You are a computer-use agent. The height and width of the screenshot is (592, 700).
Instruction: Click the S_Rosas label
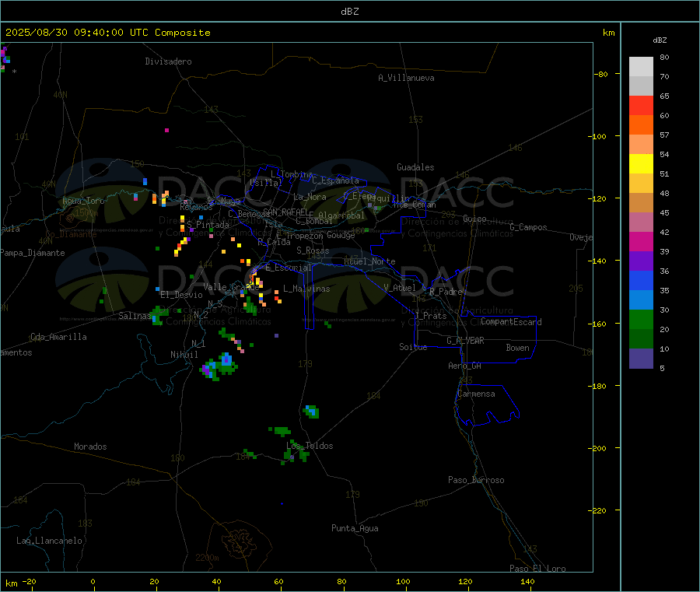click(x=313, y=250)
